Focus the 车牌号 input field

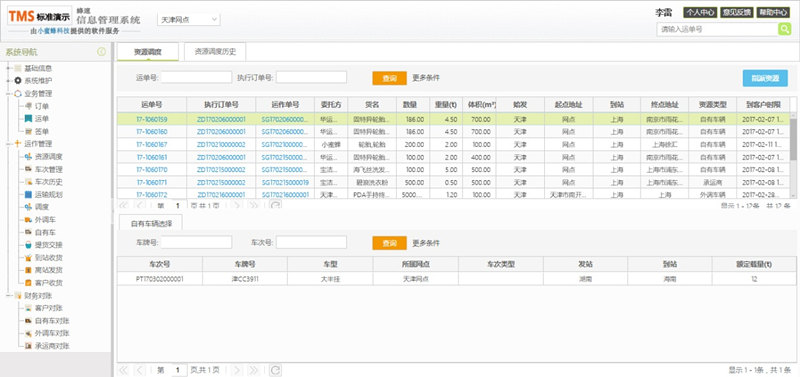(196, 242)
